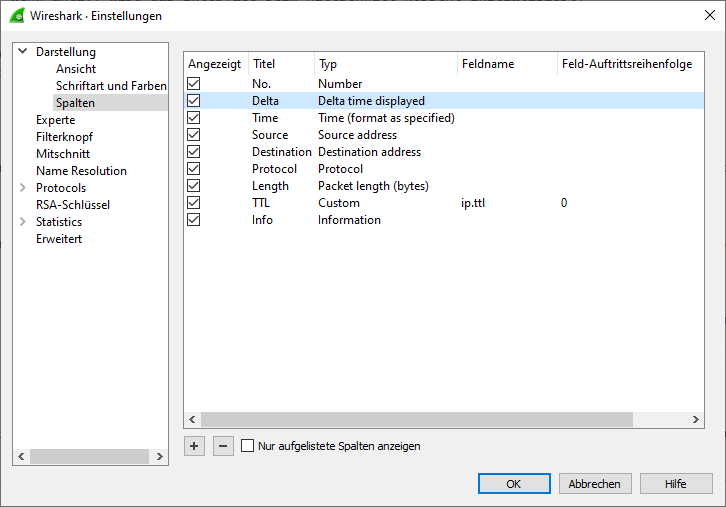This screenshot has height=507, width=726.
Task: Select the 'ip.ttl' field name cell
Action: (473, 203)
